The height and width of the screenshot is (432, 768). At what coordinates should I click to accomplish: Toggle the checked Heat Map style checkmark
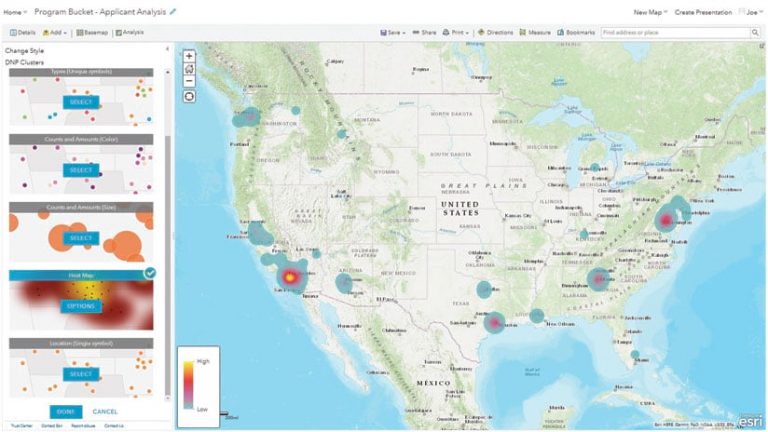coord(150,273)
